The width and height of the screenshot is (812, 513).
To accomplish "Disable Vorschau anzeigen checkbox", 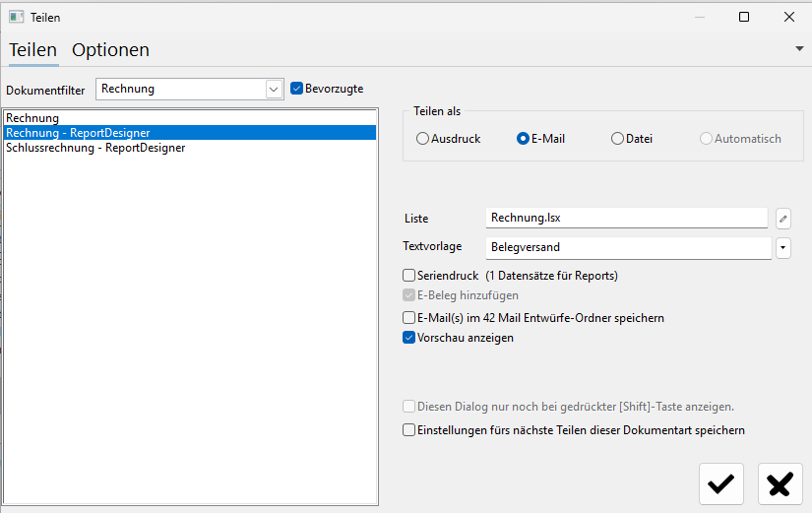I will coord(408,338).
